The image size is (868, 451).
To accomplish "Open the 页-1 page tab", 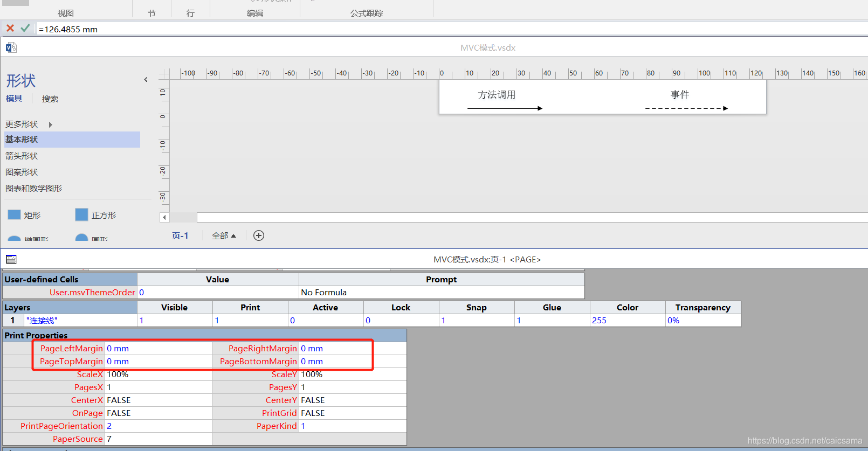I will coord(180,235).
